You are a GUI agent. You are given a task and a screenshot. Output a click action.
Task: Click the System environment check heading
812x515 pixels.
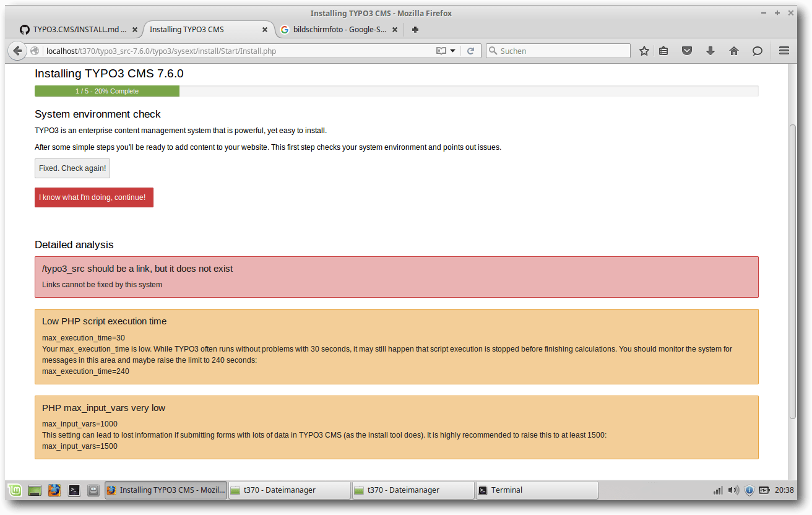pos(98,115)
